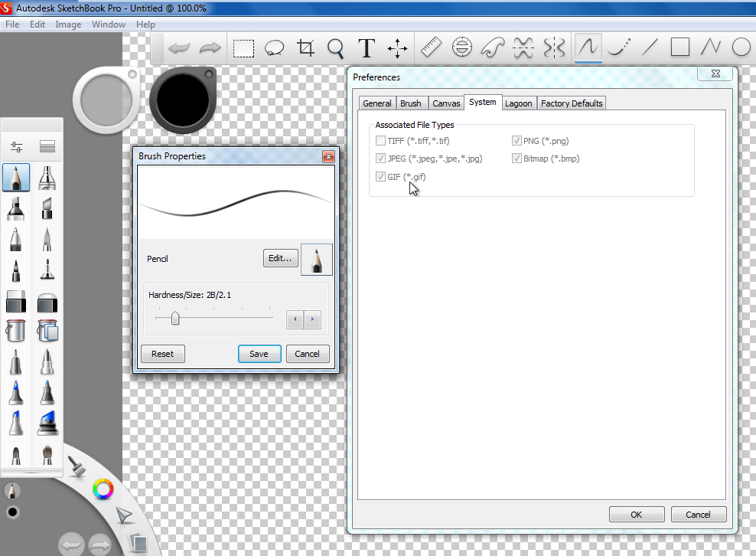The width and height of the screenshot is (756, 556).
Task: Adjust the Hardness/Size slider for the Pencil
Action: [174, 319]
